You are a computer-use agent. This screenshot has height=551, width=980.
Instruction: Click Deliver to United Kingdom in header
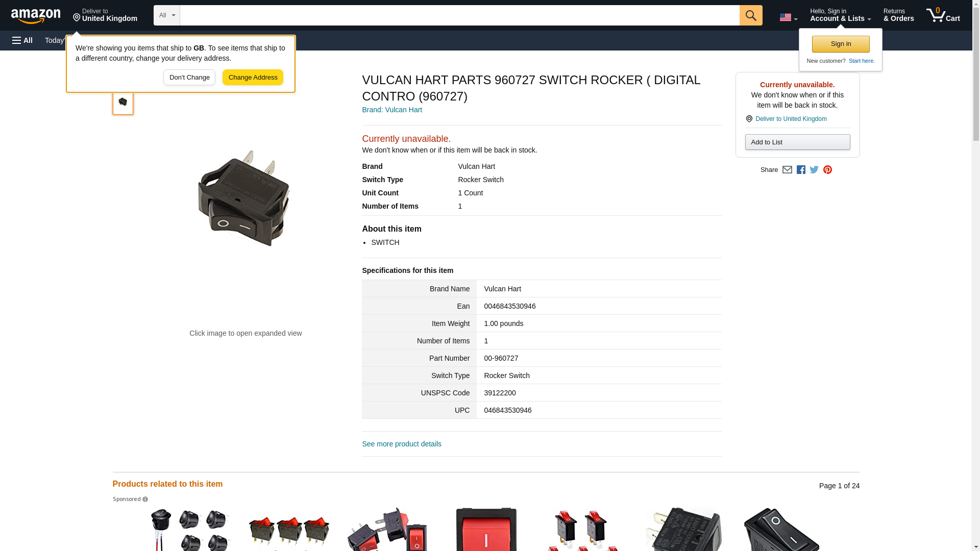pyautogui.click(x=105, y=15)
